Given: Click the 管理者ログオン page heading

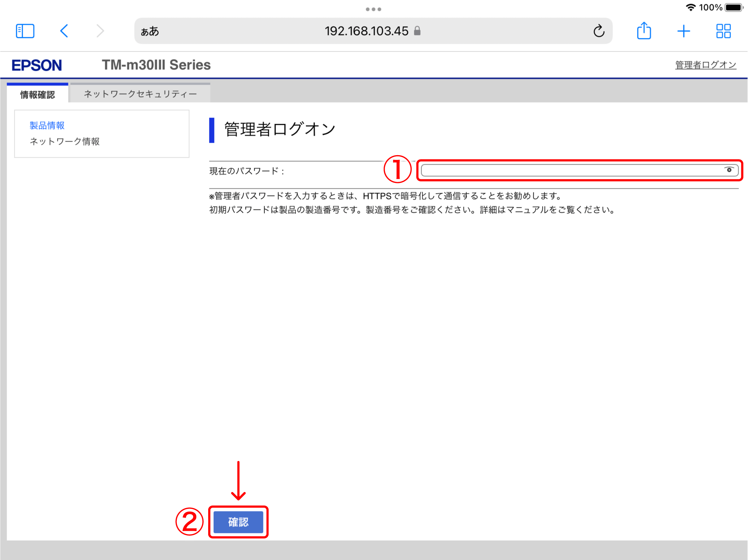Looking at the screenshot, I should click(280, 129).
